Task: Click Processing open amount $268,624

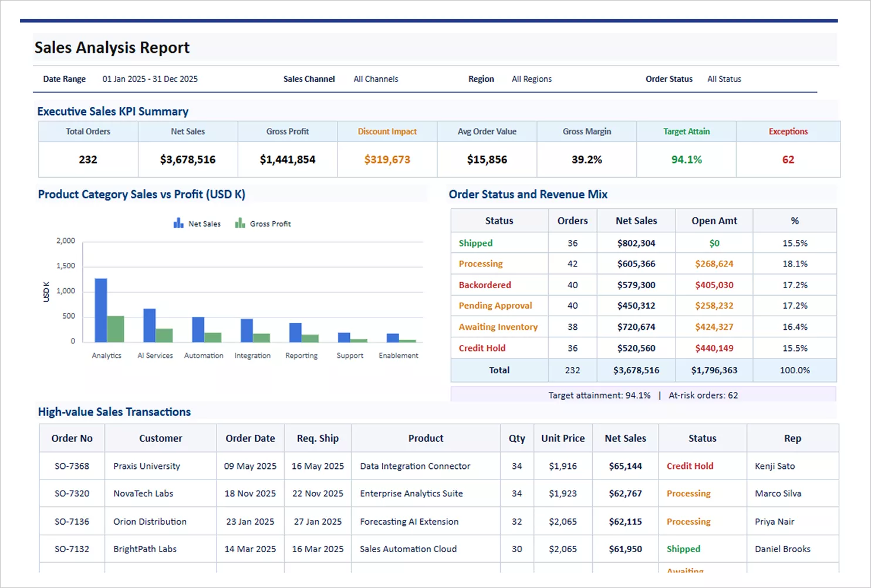Action: [x=714, y=264]
